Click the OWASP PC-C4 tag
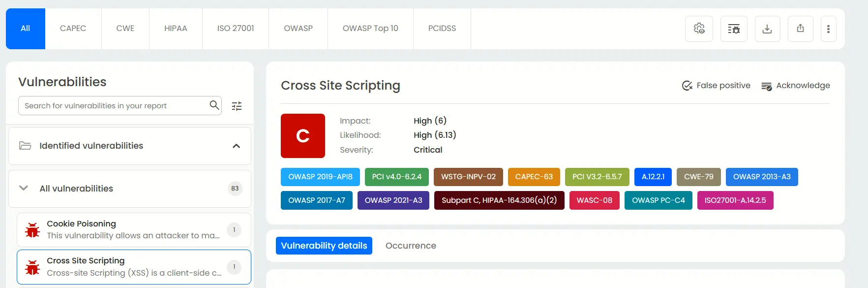The width and height of the screenshot is (868, 288). pyautogui.click(x=658, y=200)
